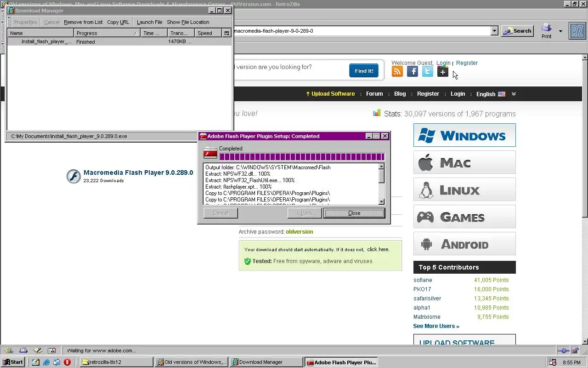Click the Transferred column header
The width and height of the screenshot is (588, 368).
tap(181, 33)
